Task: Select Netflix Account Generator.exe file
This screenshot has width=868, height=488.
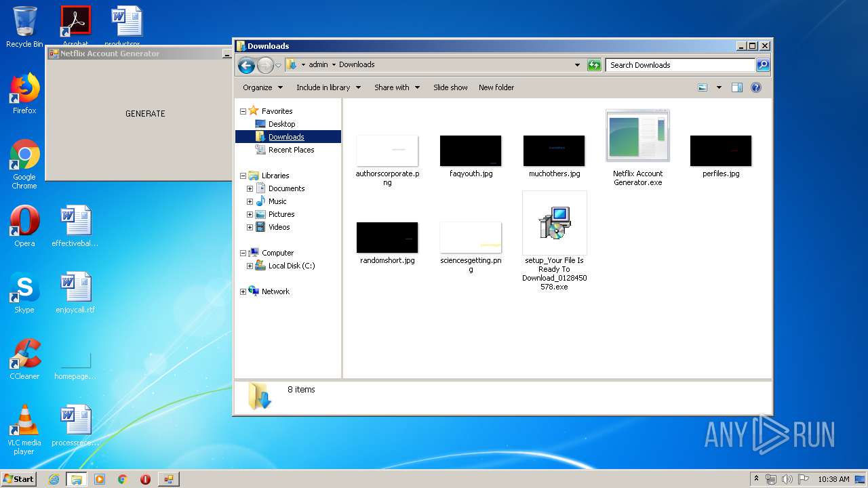Action: [x=637, y=148]
